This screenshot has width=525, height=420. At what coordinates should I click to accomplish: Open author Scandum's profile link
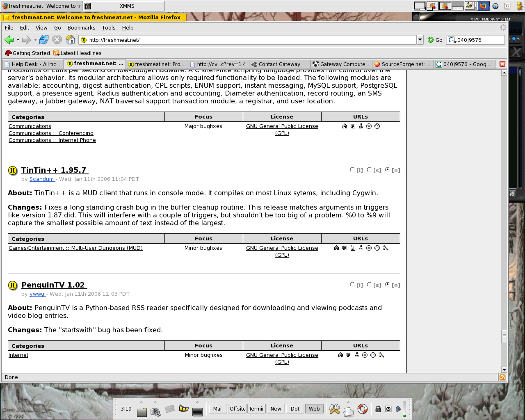click(42, 179)
